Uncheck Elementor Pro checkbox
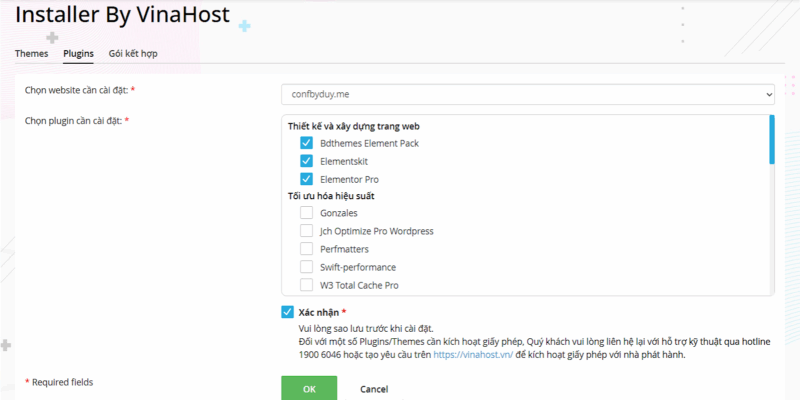Screen dimensions: 800x400 click(307, 179)
